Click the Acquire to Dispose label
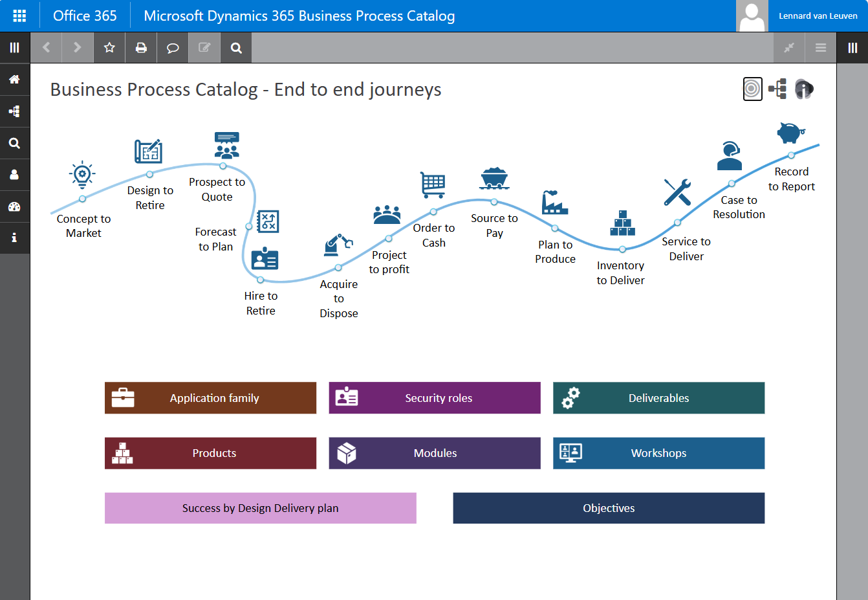868x600 pixels. [338, 298]
